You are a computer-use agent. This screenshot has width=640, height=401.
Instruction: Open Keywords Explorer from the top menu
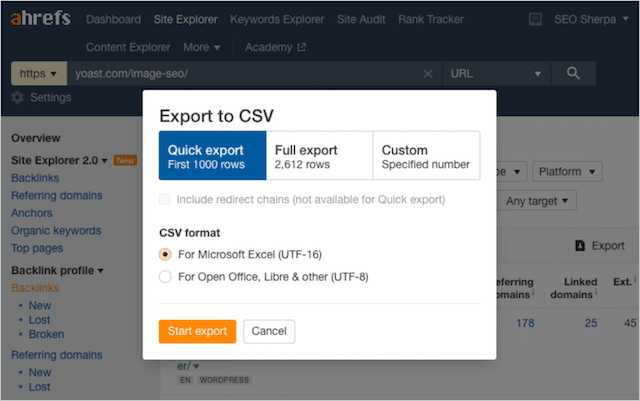pyautogui.click(x=277, y=19)
